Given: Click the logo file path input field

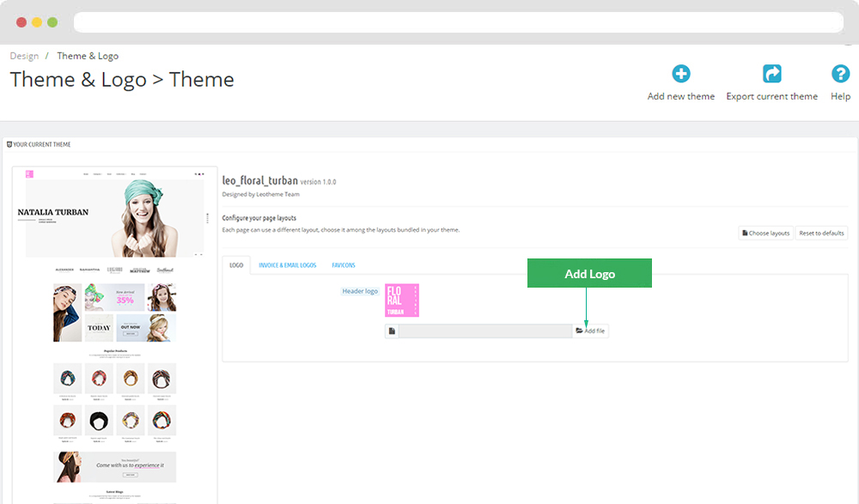Looking at the screenshot, I should [x=485, y=331].
